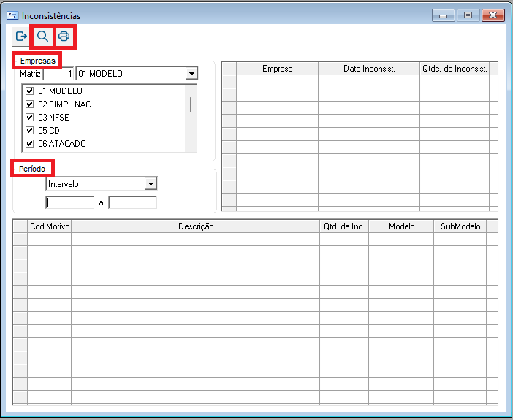513x420 pixels.
Task: Click the Matriz code number field
Action: (x=58, y=74)
